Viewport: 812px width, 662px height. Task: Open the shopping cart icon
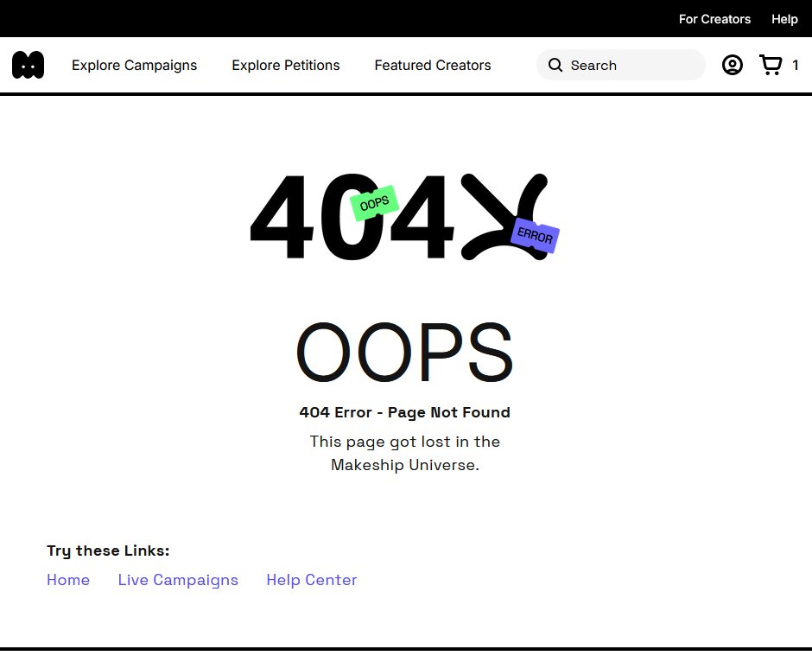click(771, 65)
